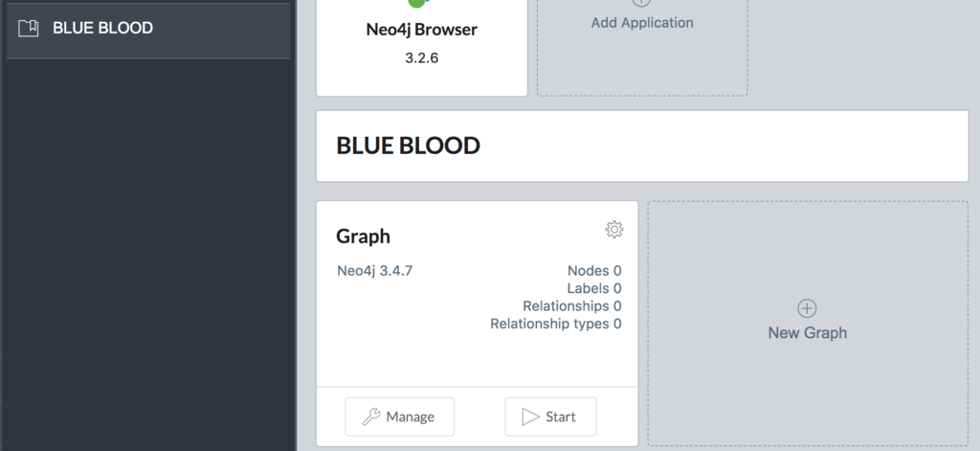Select the BLUE BLOOD project in sidebar
The image size is (980, 451).
(x=148, y=30)
